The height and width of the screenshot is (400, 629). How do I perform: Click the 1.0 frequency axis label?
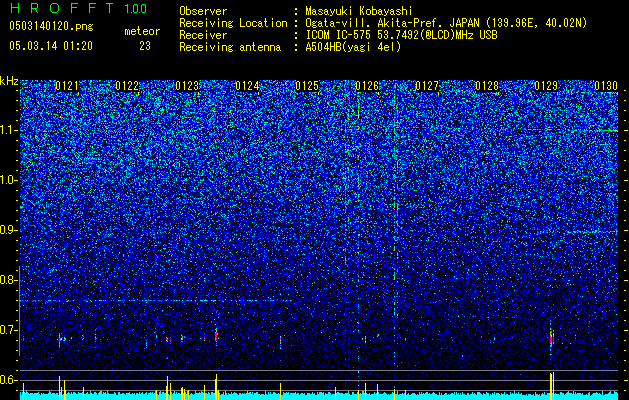[x=8, y=180]
